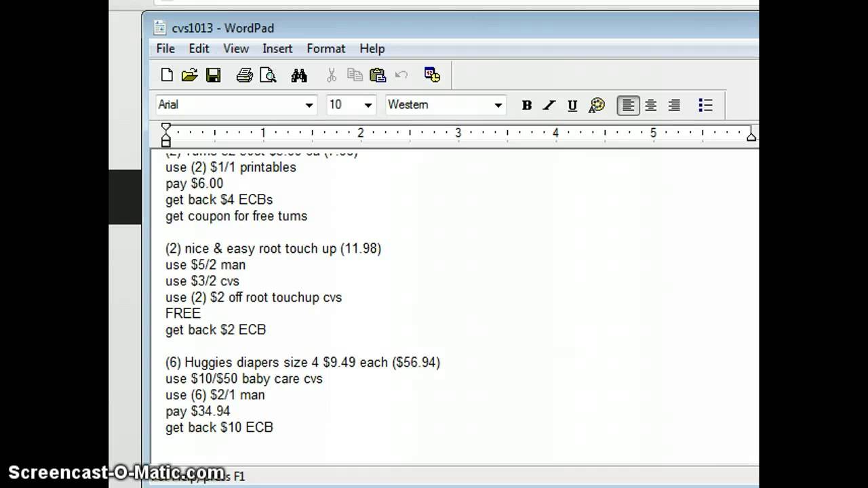Click the line 'use (2) $1/1 printables'
The width and height of the screenshot is (868, 488).
pos(231,167)
